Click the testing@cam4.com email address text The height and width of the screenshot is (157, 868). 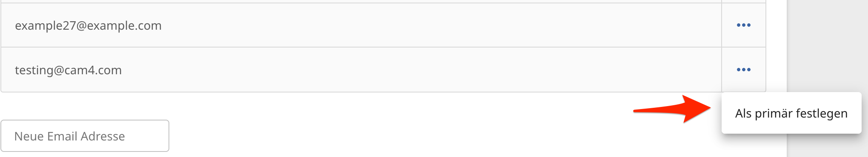click(x=68, y=70)
